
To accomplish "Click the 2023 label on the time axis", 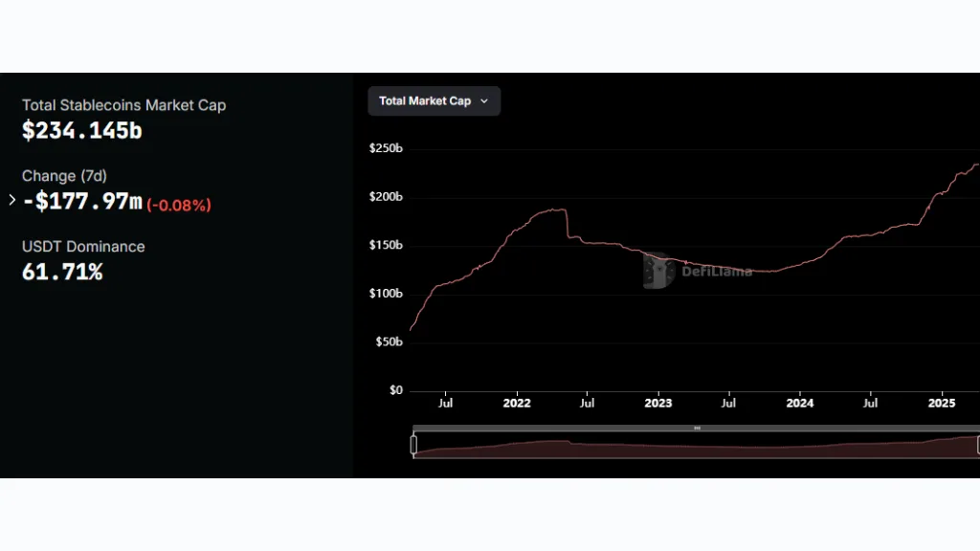I will (658, 403).
